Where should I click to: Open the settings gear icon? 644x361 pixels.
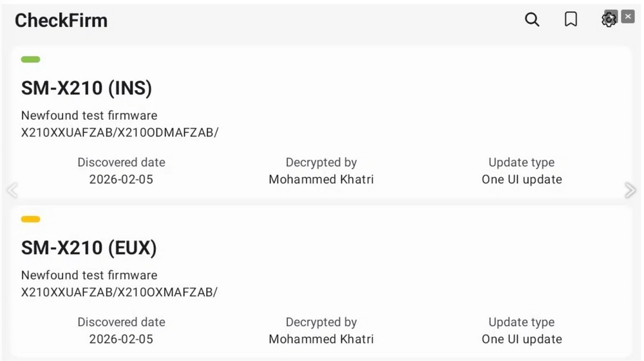608,20
